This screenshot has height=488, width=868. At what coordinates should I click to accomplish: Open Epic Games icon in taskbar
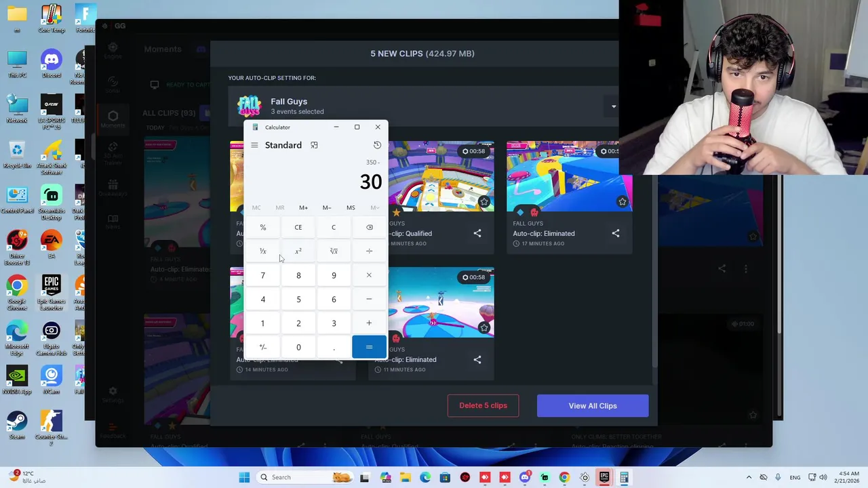click(x=604, y=477)
